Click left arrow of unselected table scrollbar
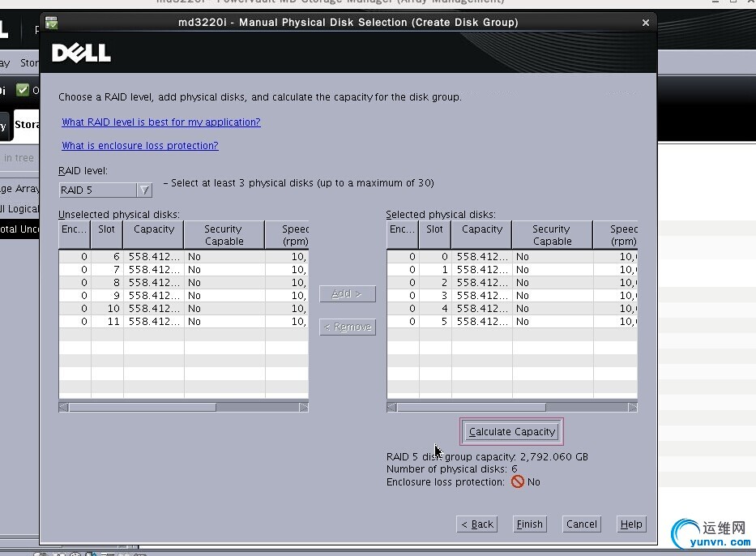The width and height of the screenshot is (756, 556). click(x=64, y=408)
